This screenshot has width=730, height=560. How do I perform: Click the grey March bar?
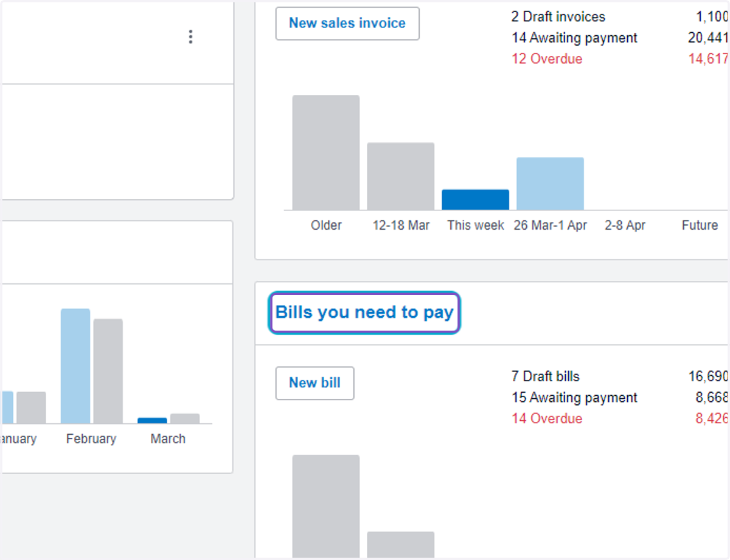(x=185, y=418)
